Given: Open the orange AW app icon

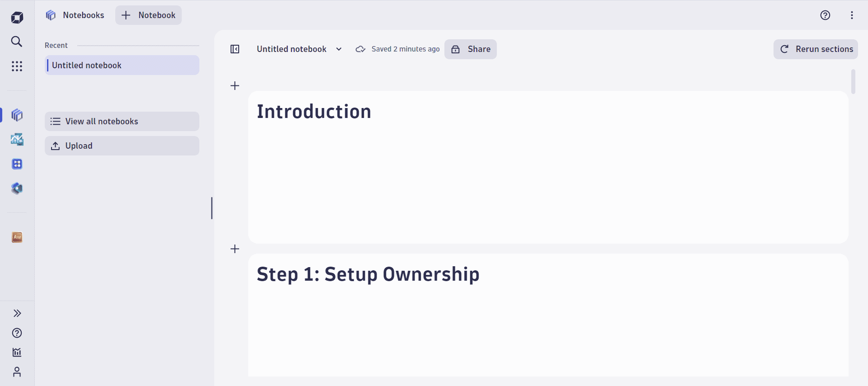Looking at the screenshot, I should coord(17,237).
